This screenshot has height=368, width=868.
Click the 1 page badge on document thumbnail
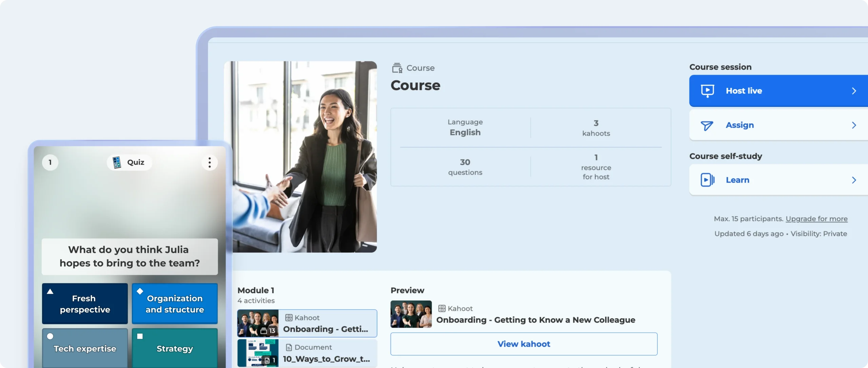[270, 360]
